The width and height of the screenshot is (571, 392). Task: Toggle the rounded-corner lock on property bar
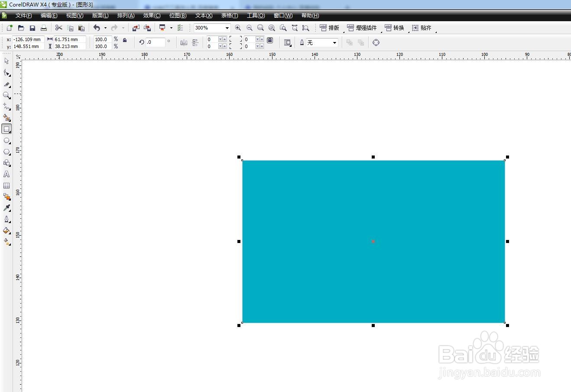[270, 40]
